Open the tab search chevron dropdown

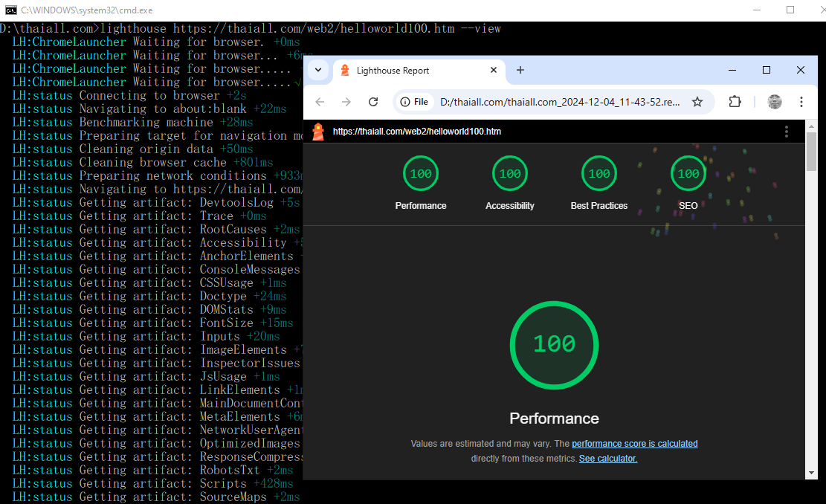[317, 70]
